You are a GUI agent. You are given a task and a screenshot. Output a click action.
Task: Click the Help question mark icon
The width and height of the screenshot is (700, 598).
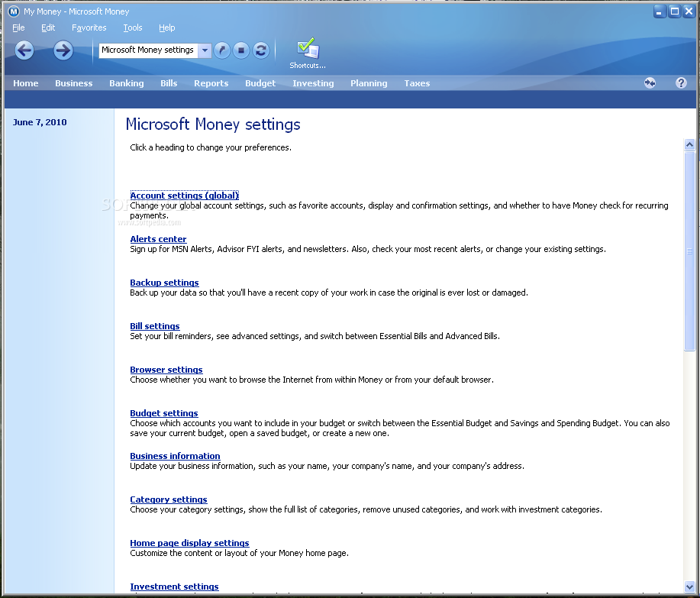[681, 82]
